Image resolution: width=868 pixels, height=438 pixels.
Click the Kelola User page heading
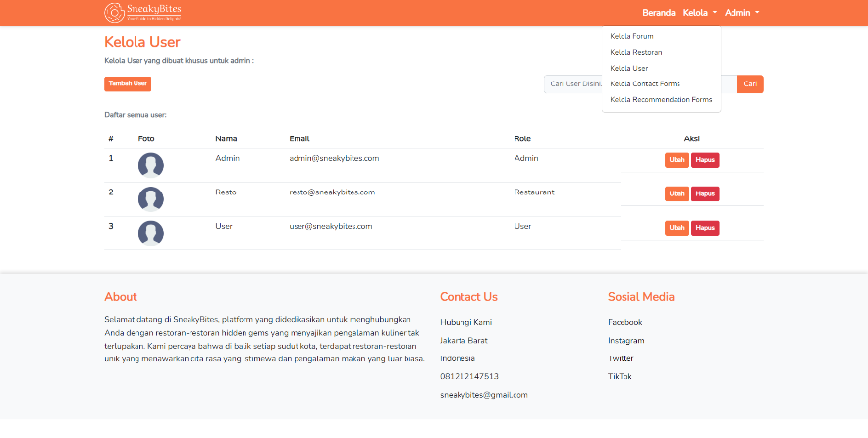[142, 42]
